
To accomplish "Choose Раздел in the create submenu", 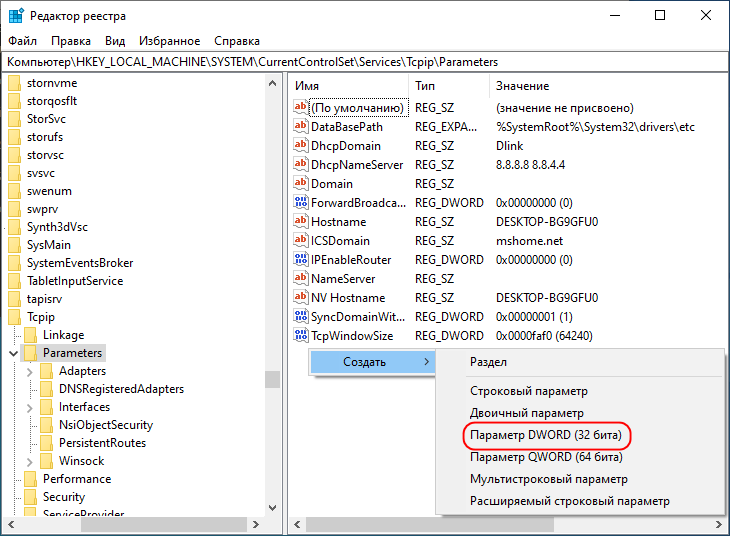I will (488, 362).
